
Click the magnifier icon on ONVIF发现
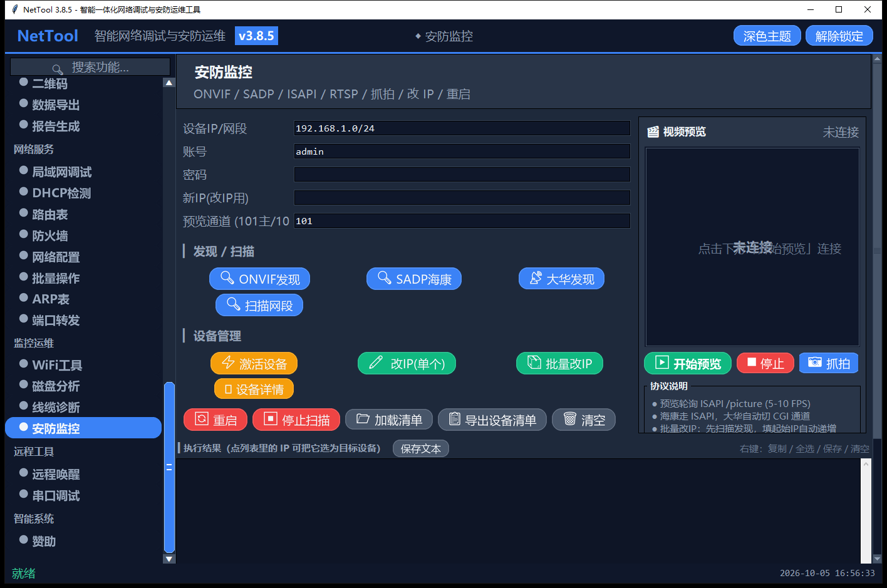pyautogui.click(x=227, y=277)
